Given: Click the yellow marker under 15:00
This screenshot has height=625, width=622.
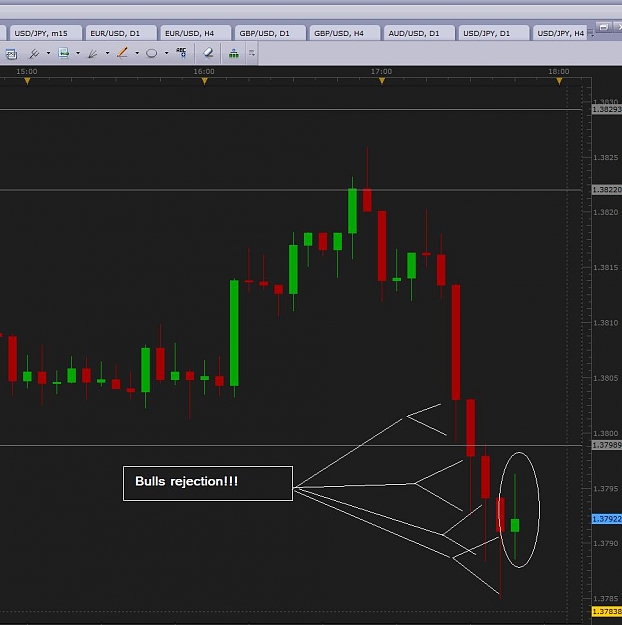Looking at the screenshot, I should [27, 81].
